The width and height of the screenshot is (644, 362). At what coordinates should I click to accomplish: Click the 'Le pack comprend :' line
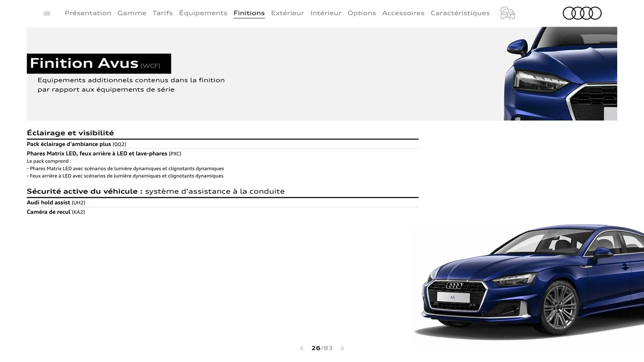coord(49,161)
